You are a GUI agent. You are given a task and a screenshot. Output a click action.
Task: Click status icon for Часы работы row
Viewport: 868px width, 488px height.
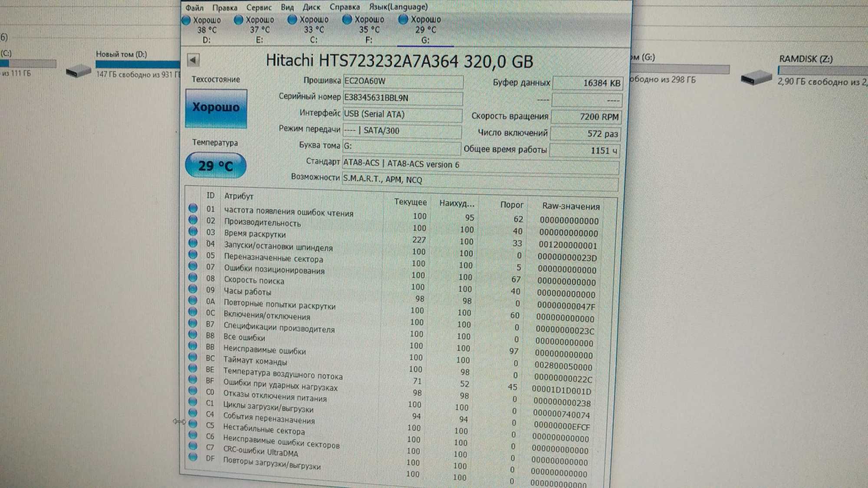(193, 289)
